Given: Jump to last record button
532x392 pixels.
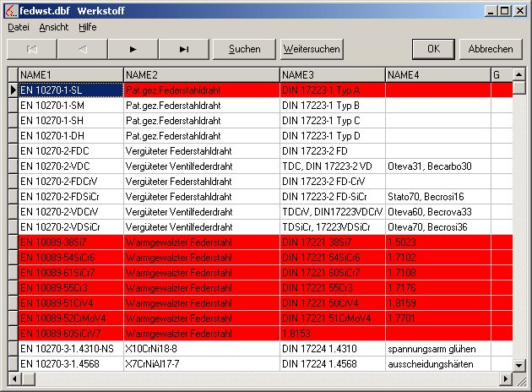Looking at the screenshot, I should [183, 49].
